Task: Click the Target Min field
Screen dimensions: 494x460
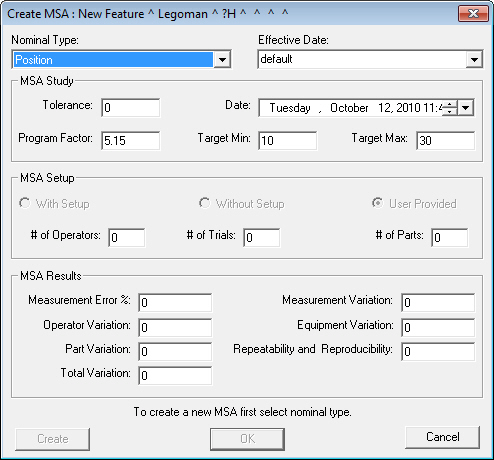Action: (288, 140)
